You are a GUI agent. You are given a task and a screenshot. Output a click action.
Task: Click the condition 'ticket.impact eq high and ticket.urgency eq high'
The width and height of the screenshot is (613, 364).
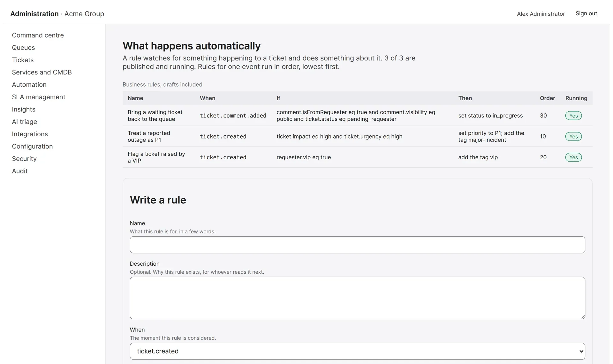[x=339, y=136]
